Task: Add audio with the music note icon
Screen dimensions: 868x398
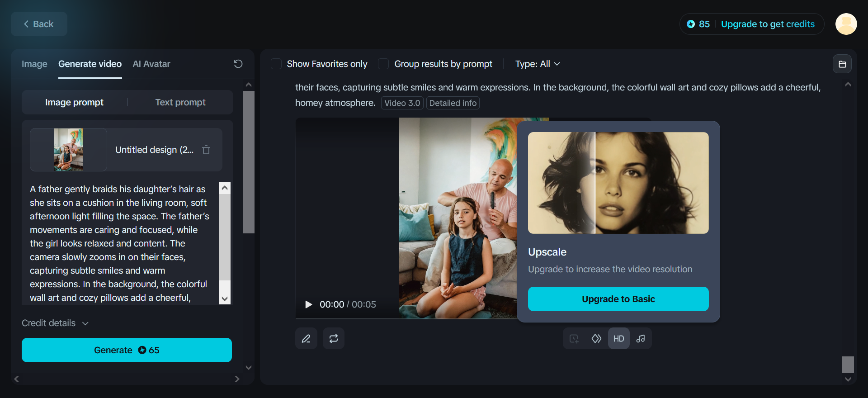Action: point(641,338)
